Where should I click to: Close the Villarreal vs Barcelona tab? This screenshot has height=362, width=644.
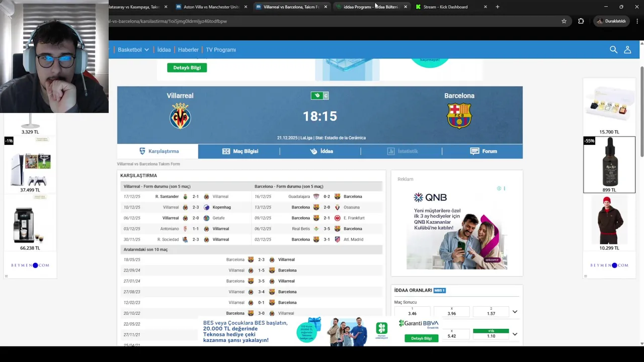point(326,7)
